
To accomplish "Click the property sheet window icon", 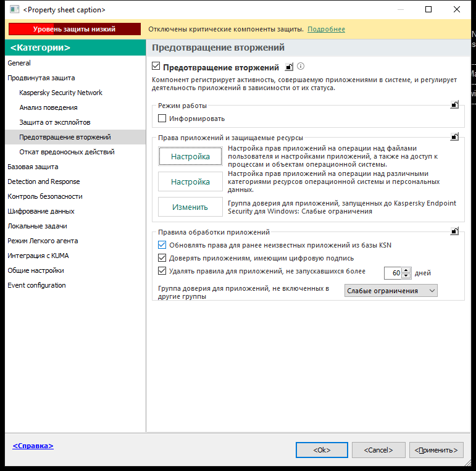I will (14, 9).
